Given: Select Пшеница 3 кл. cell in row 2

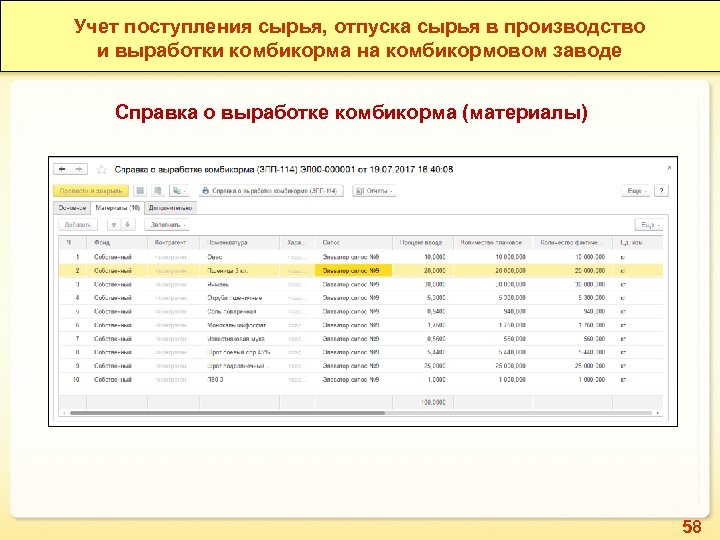Looking at the screenshot, I should pyautogui.click(x=239, y=271).
